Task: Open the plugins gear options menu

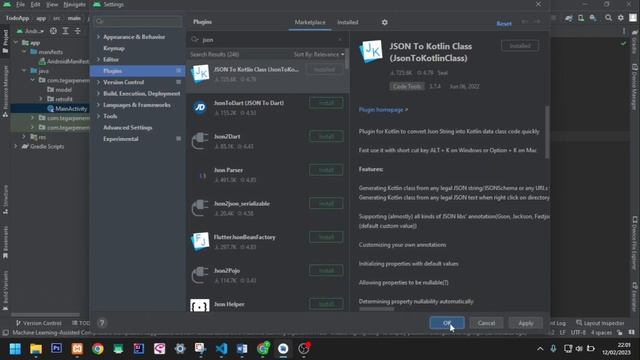Action: coord(384,22)
